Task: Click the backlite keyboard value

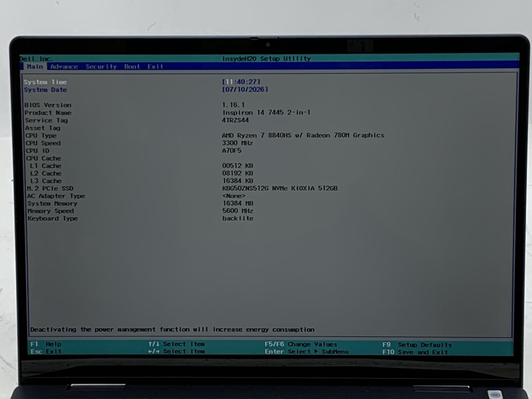Action: pyautogui.click(x=238, y=218)
